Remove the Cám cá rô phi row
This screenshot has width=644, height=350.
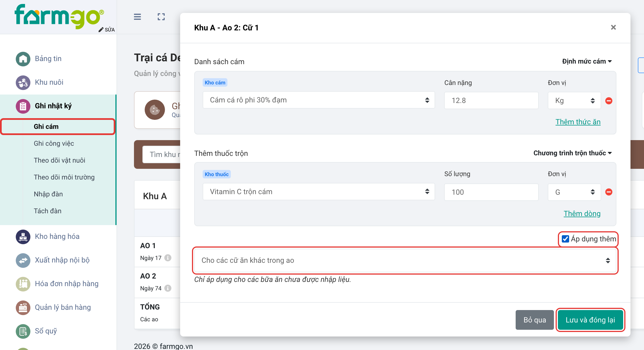[x=609, y=101]
